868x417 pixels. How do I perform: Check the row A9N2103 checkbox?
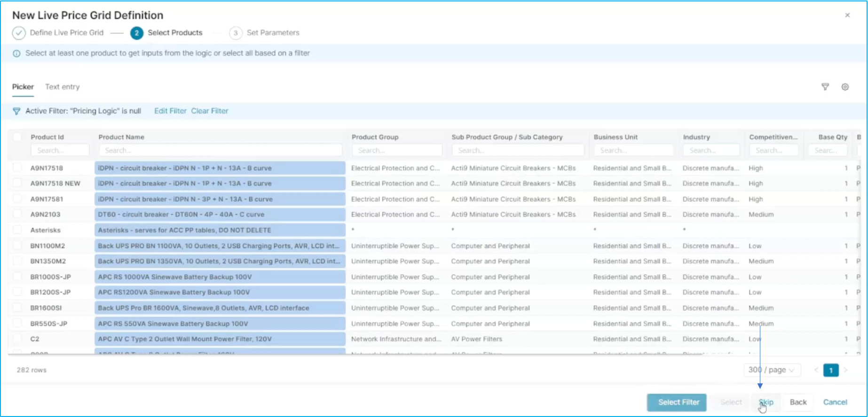(17, 214)
